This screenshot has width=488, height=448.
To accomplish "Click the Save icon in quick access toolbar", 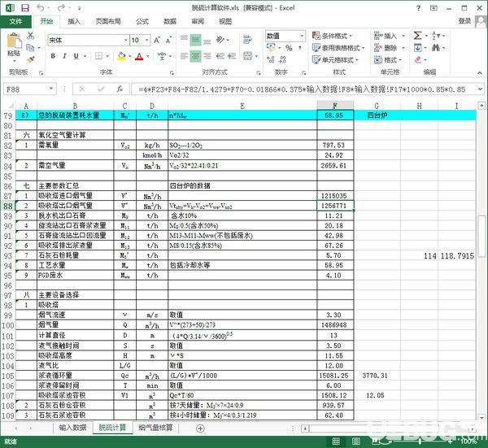I will click(25, 8).
